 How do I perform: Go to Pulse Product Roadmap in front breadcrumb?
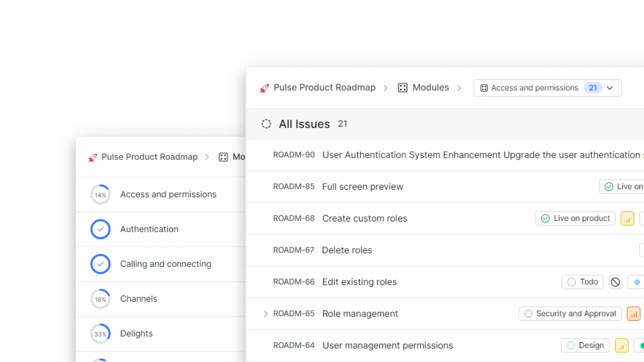tap(324, 87)
